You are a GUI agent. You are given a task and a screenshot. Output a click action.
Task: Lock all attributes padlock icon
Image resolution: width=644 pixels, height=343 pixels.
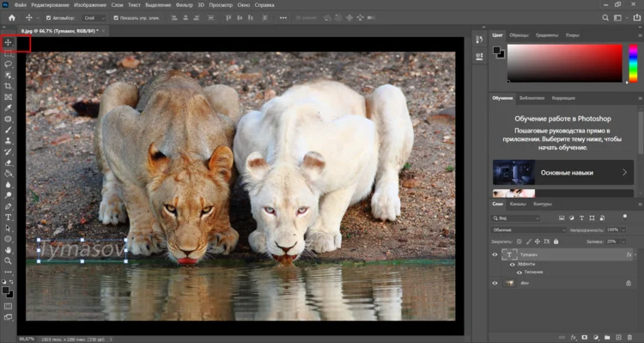pyautogui.click(x=556, y=242)
